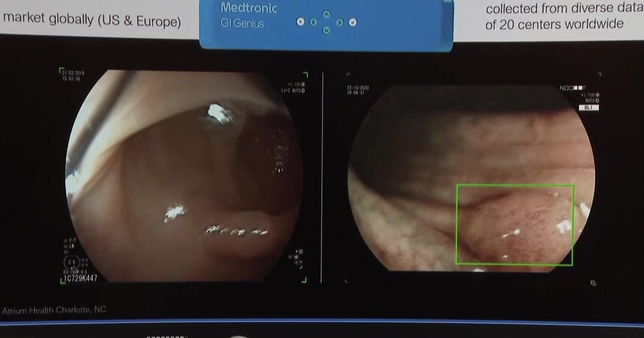Click the 2020 date stamp on right feed

click(x=357, y=86)
